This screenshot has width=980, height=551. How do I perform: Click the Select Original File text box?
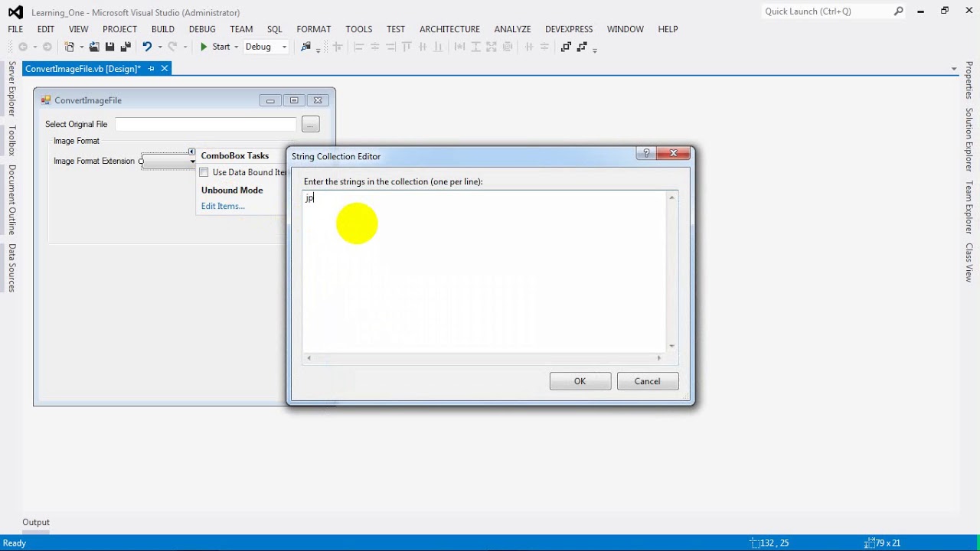click(x=205, y=124)
